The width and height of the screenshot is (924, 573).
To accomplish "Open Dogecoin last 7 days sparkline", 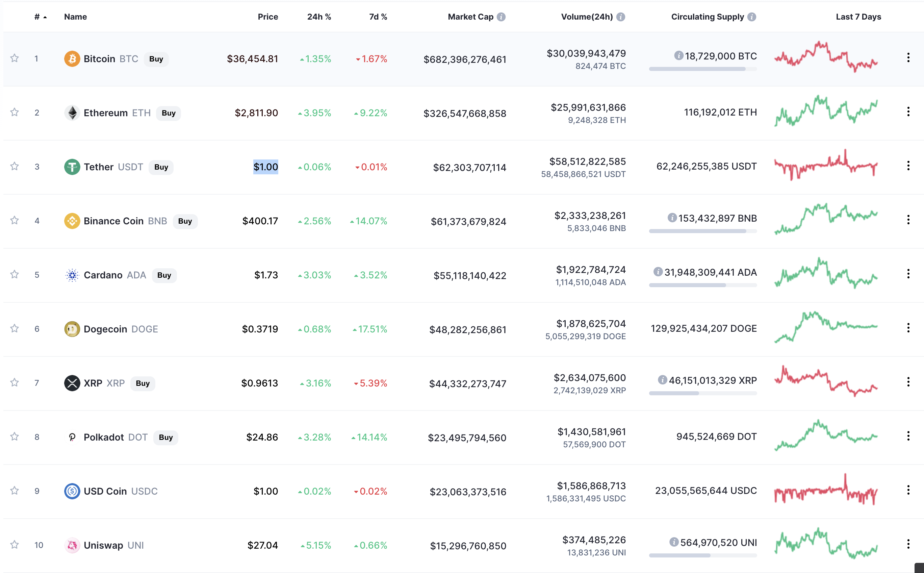I will pos(826,327).
